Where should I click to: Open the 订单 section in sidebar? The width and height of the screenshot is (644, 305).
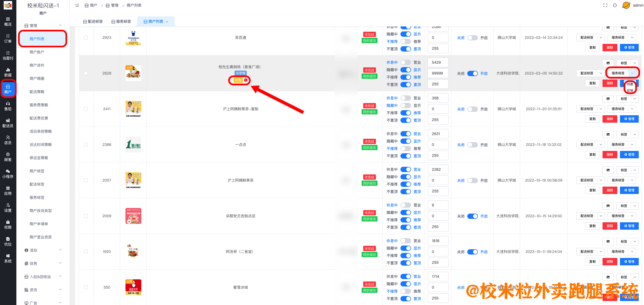tap(8, 38)
